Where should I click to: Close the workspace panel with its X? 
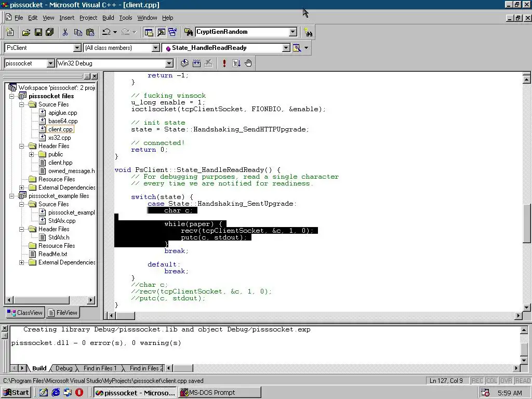[95, 76]
